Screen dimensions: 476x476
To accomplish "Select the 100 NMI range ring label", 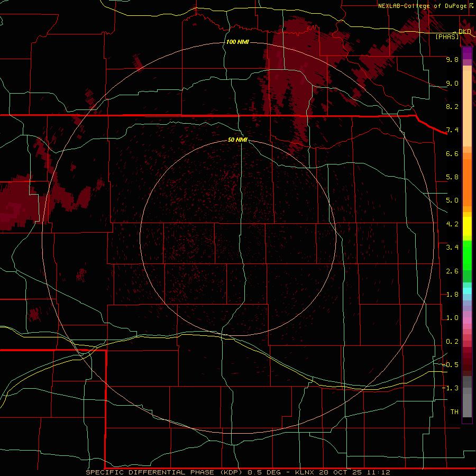I will click(x=237, y=42).
